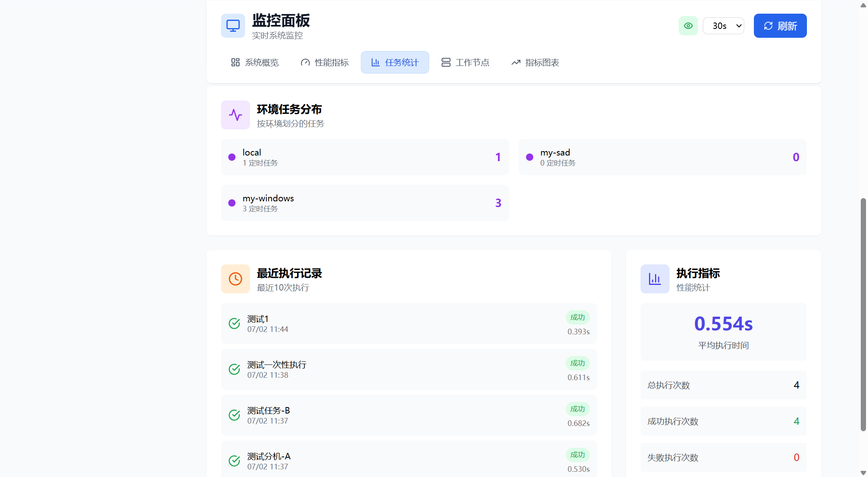Click the bar chart icon for 执行指标
868x477 pixels.
point(655,279)
